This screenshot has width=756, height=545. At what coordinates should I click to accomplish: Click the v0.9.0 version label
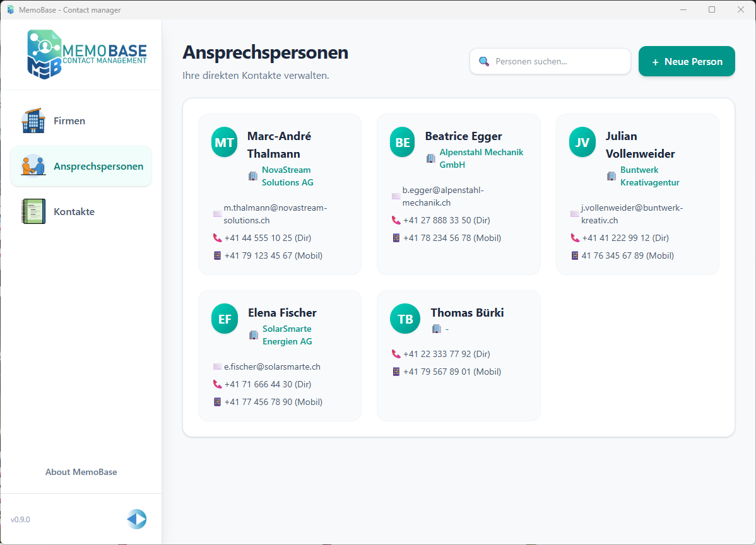click(20, 520)
